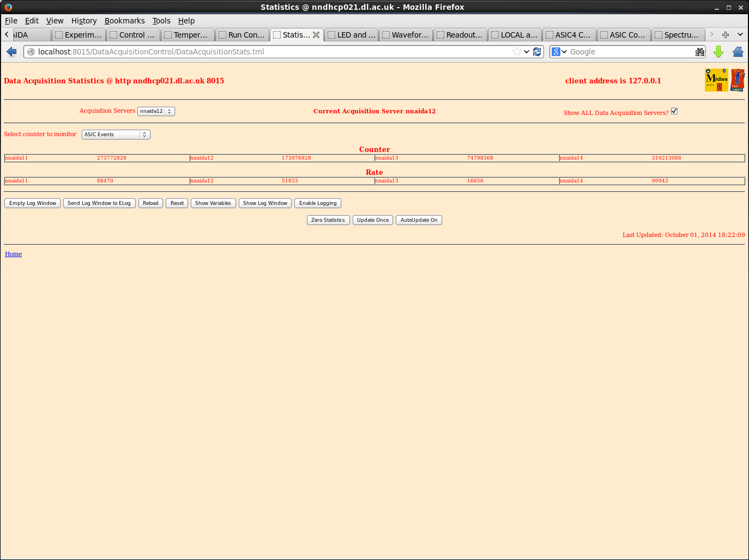Follow the Home link

pos(13,254)
